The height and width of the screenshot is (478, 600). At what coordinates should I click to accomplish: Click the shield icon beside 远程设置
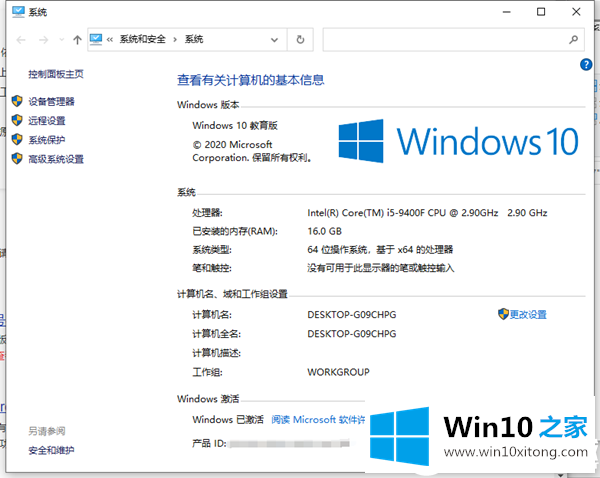point(17,120)
